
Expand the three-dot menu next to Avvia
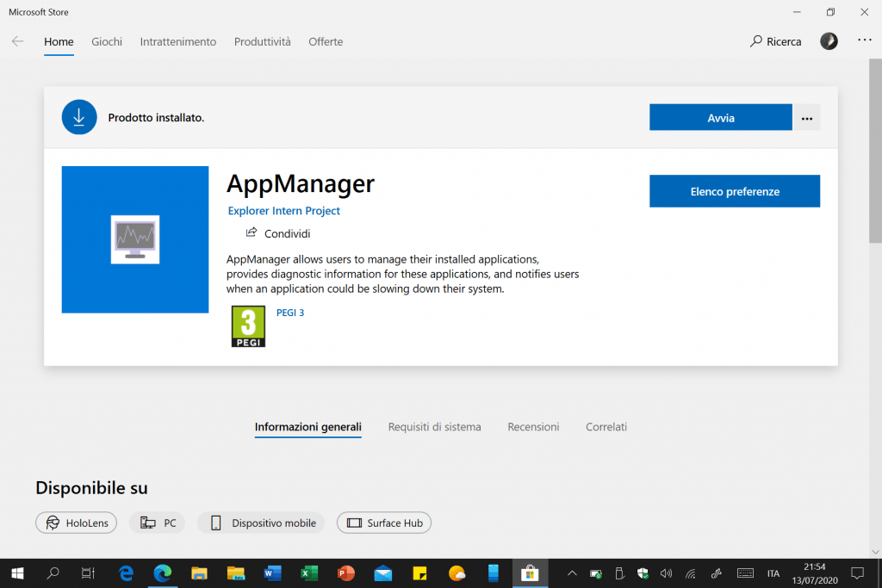pos(806,118)
